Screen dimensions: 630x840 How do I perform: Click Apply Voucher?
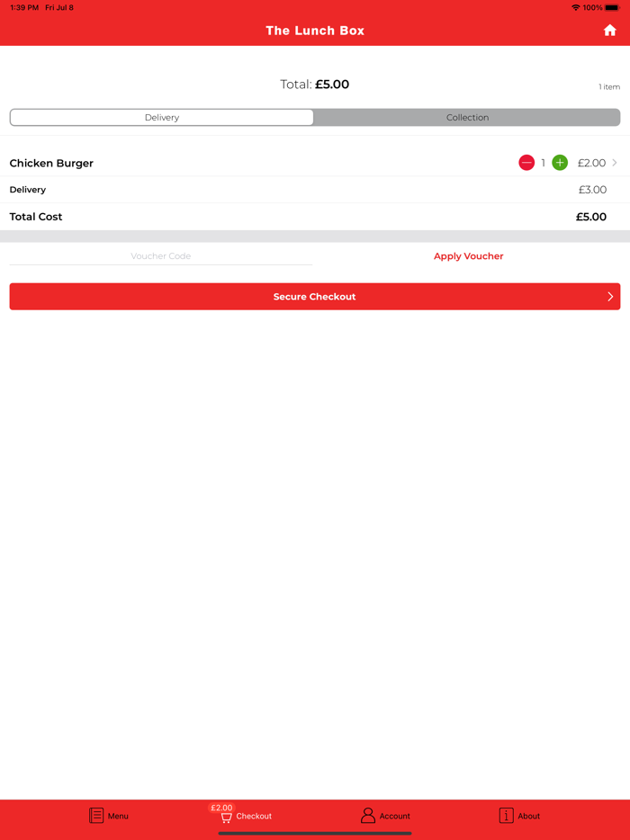[469, 256]
